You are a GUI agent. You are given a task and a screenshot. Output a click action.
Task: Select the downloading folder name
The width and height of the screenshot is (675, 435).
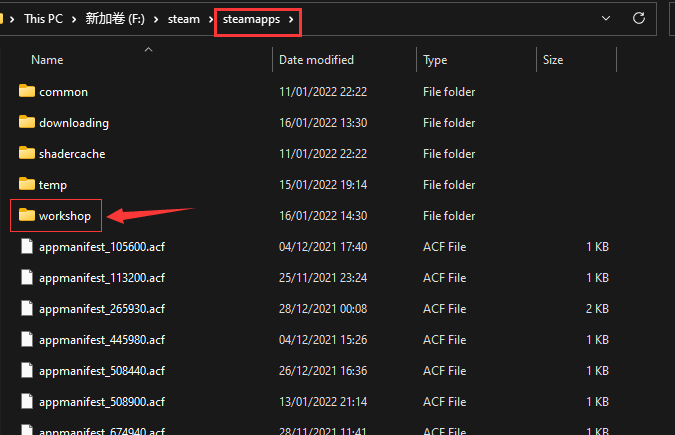pos(74,123)
